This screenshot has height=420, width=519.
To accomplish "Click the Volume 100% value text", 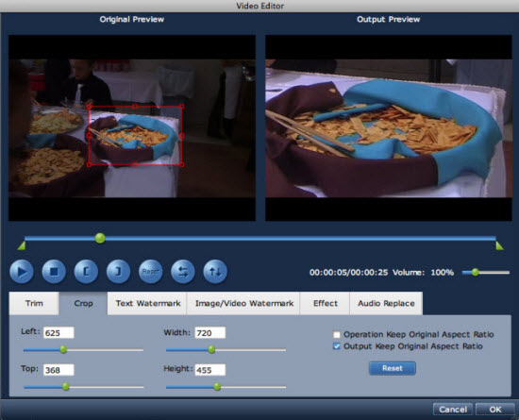I will click(442, 273).
